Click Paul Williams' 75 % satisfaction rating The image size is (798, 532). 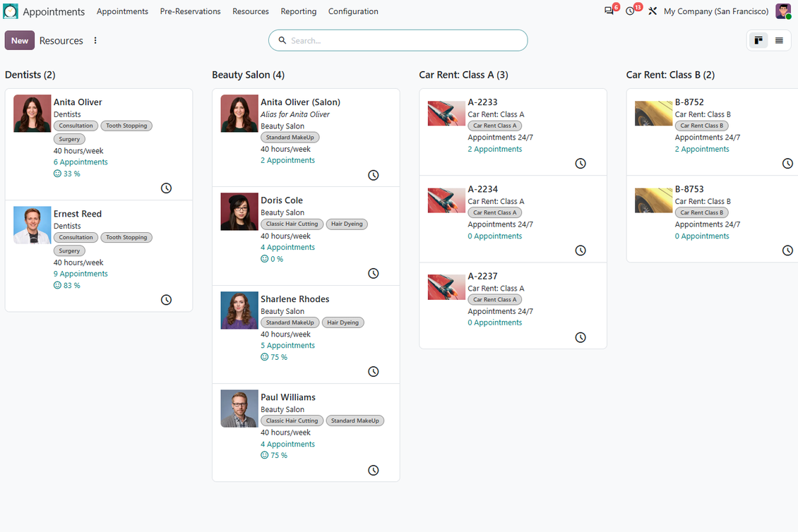274,455
